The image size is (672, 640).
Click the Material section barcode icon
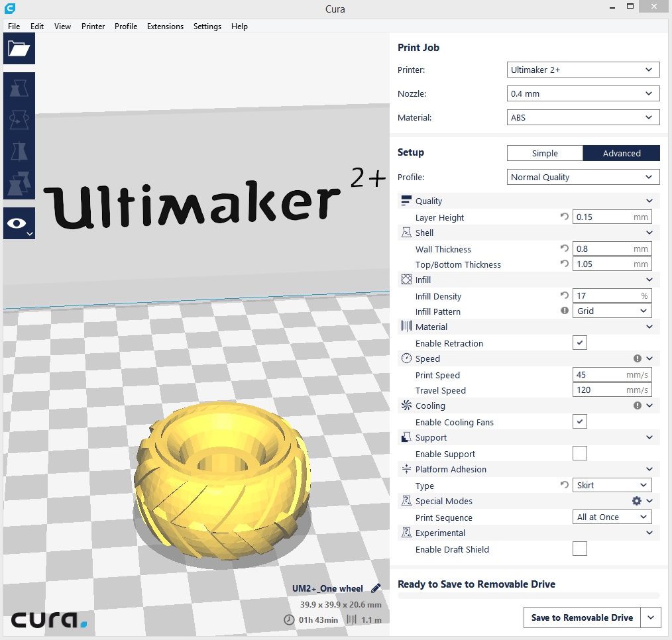406,327
